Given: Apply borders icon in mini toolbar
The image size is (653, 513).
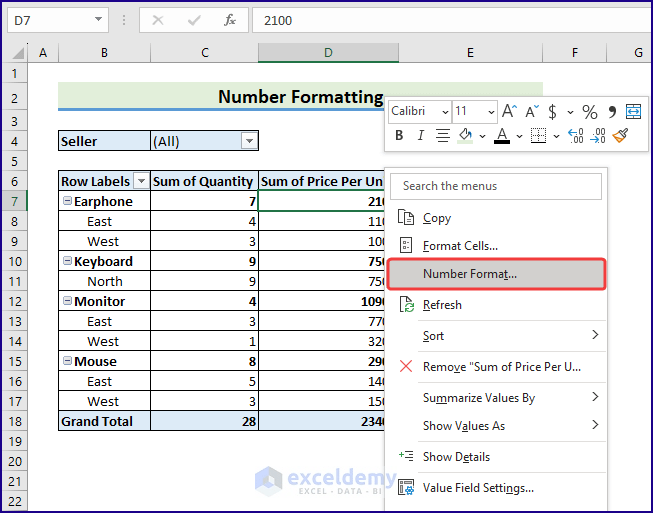Looking at the screenshot, I should (538, 135).
